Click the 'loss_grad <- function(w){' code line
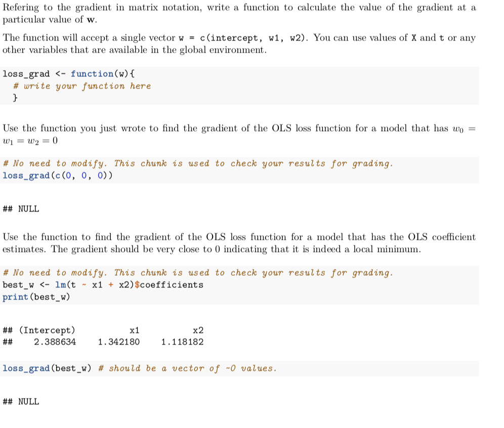 pos(68,74)
